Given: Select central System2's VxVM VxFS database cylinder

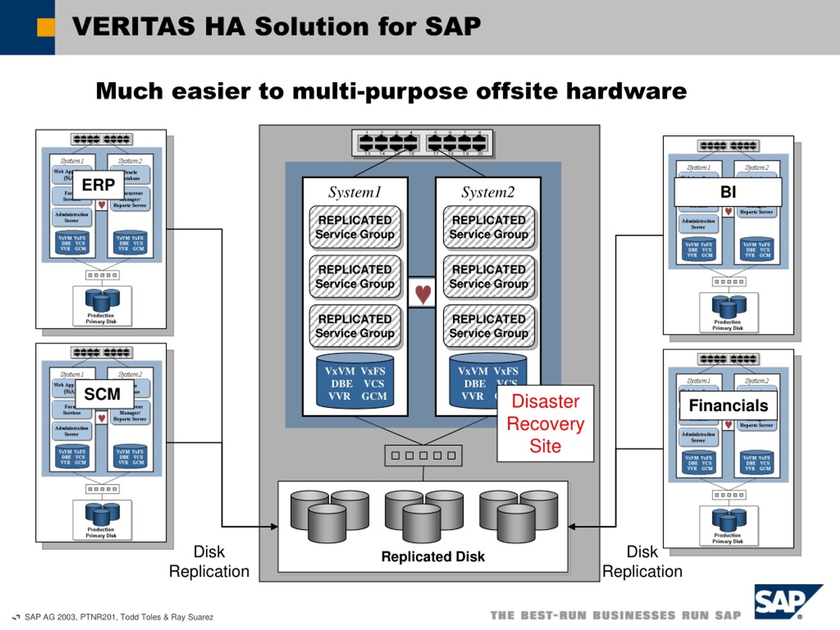Looking at the screenshot, I should click(488, 381).
